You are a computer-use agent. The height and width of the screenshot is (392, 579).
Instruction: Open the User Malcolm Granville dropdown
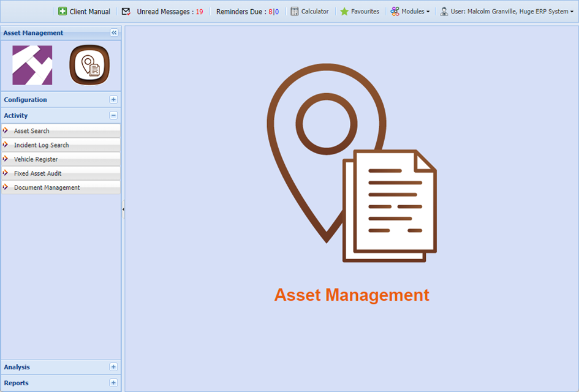pyautogui.click(x=507, y=12)
